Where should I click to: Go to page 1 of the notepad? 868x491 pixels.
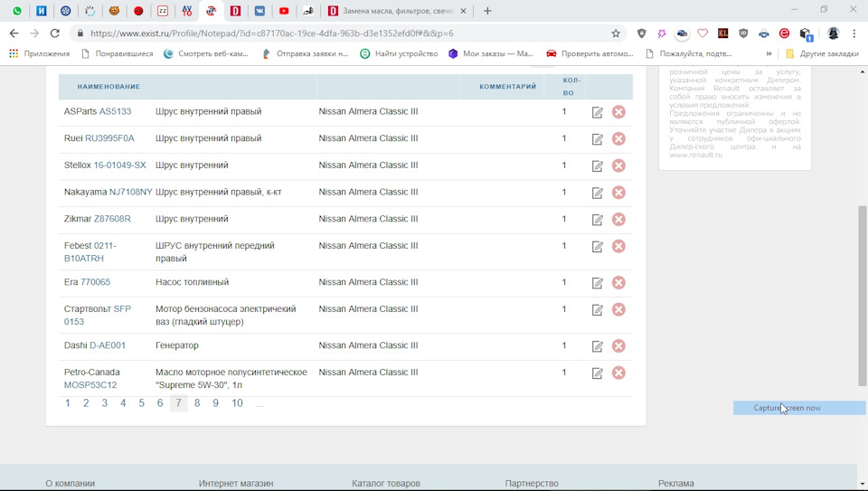(x=68, y=403)
